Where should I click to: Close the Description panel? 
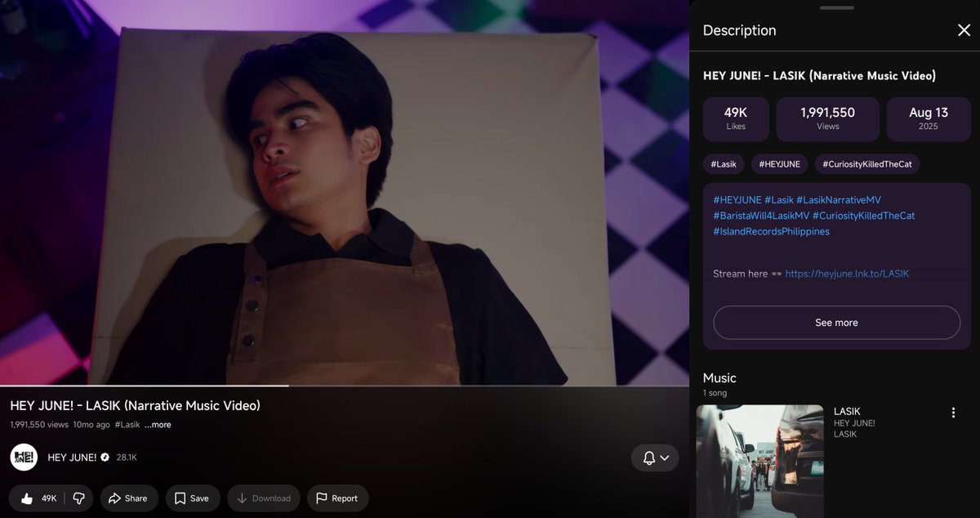[x=964, y=30]
